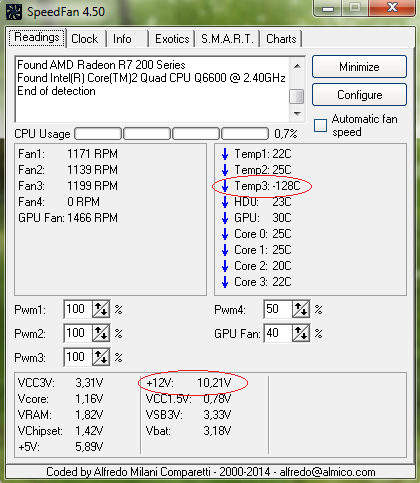Image resolution: width=420 pixels, height=483 pixels.
Task: Switch to the S.M.A.R.T. tab
Action: tap(227, 39)
